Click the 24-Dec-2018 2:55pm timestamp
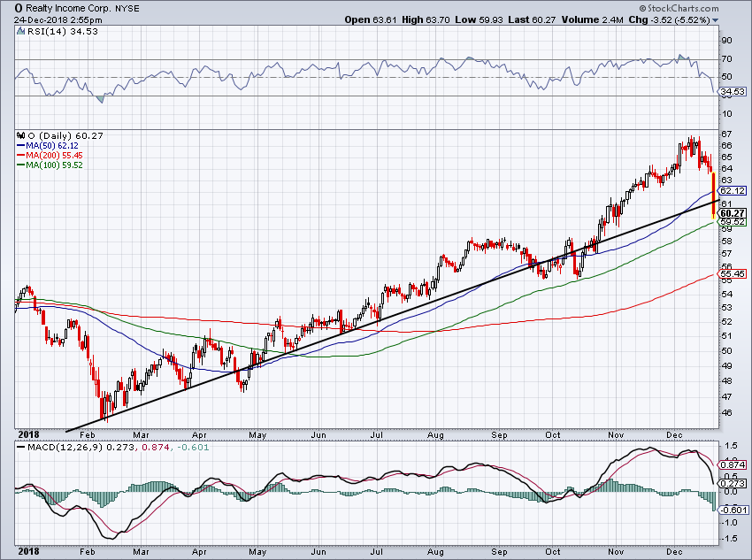 58,20
